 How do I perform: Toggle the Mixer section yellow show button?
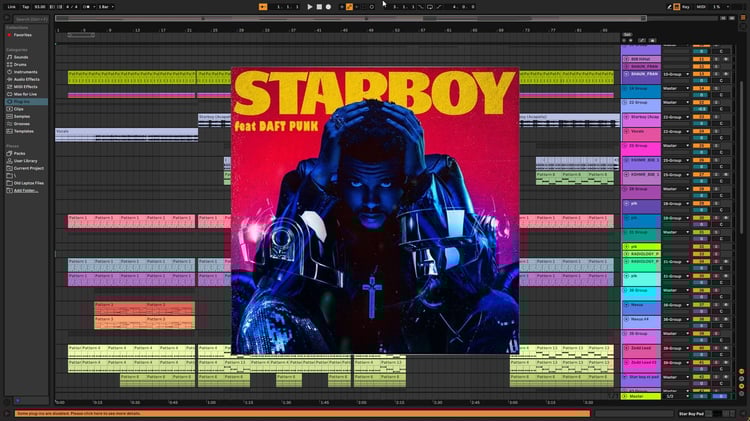pyautogui.click(x=741, y=386)
